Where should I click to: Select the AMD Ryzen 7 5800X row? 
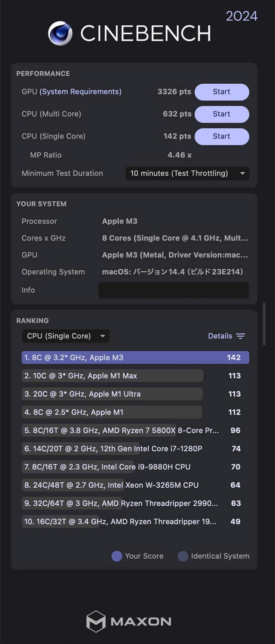135,431
